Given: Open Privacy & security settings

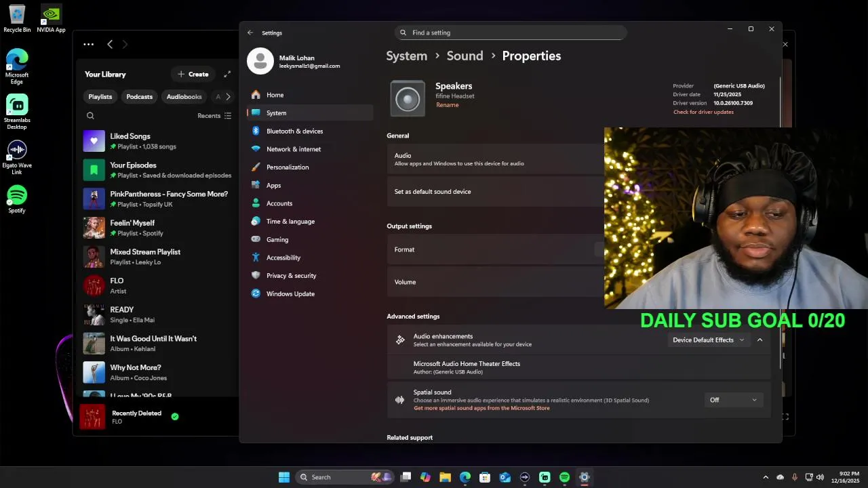Looking at the screenshot, I should (x=310, y=276).
